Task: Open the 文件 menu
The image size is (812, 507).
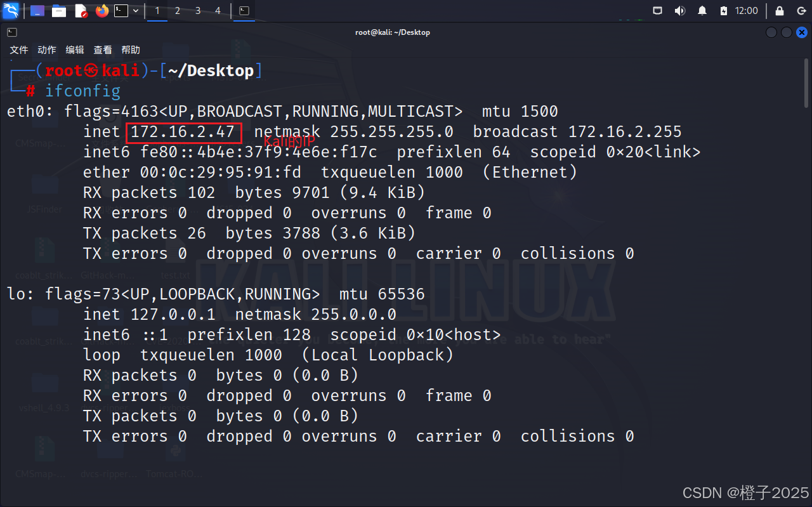Action: pyautogui.click(x=19, y=50)
